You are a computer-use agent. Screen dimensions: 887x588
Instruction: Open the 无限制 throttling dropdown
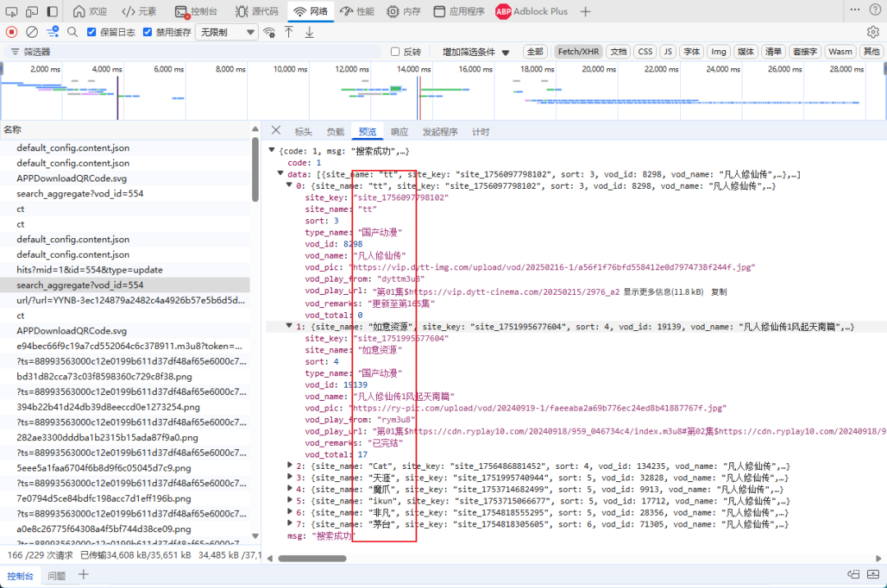click(227, 32)
